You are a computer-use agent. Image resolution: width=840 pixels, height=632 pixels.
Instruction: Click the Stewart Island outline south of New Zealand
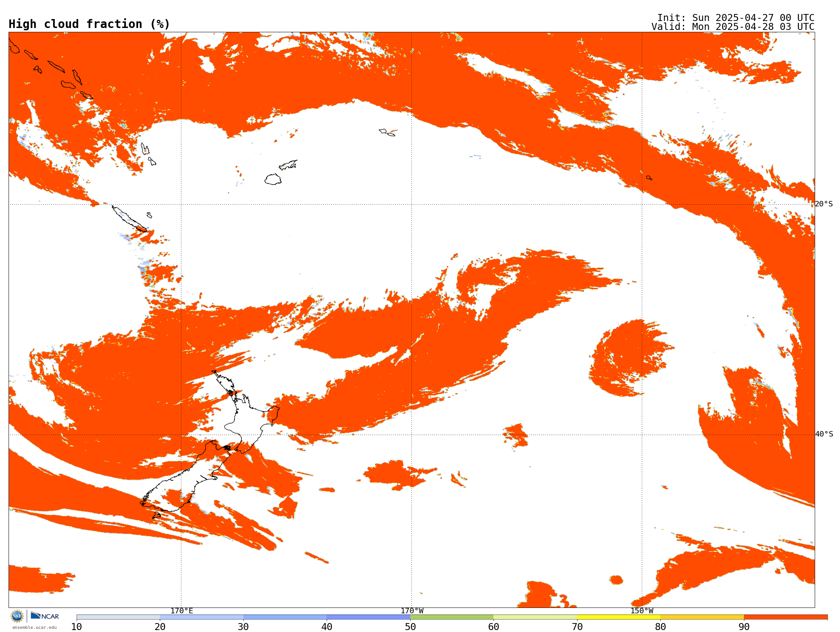(x=156, y=515)
